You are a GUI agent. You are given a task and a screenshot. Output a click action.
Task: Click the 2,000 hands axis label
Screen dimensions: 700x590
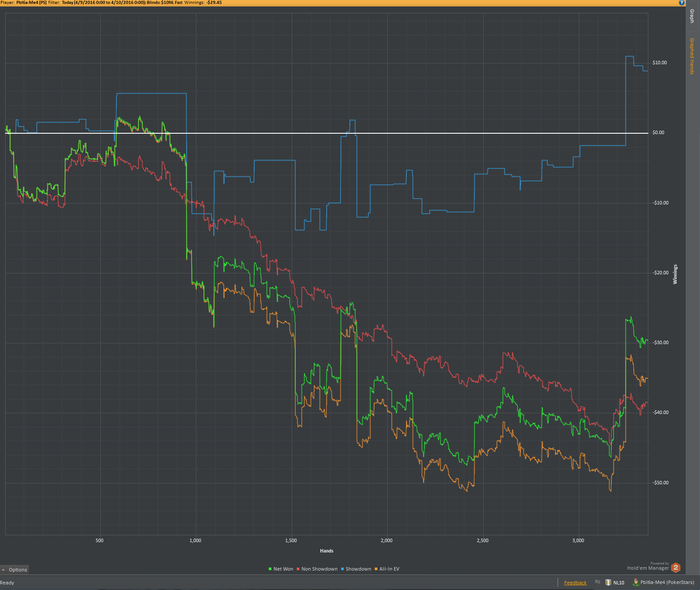pos(387,540)
